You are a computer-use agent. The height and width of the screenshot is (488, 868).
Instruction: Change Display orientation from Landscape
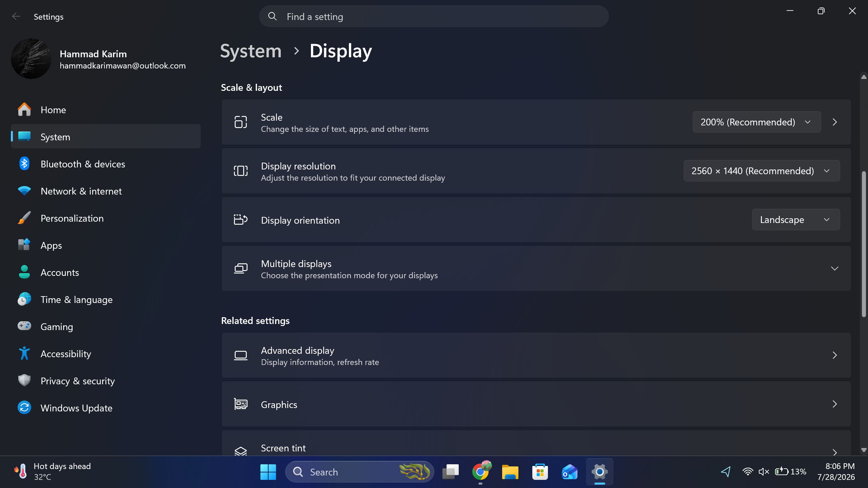(x=796, y=220)
